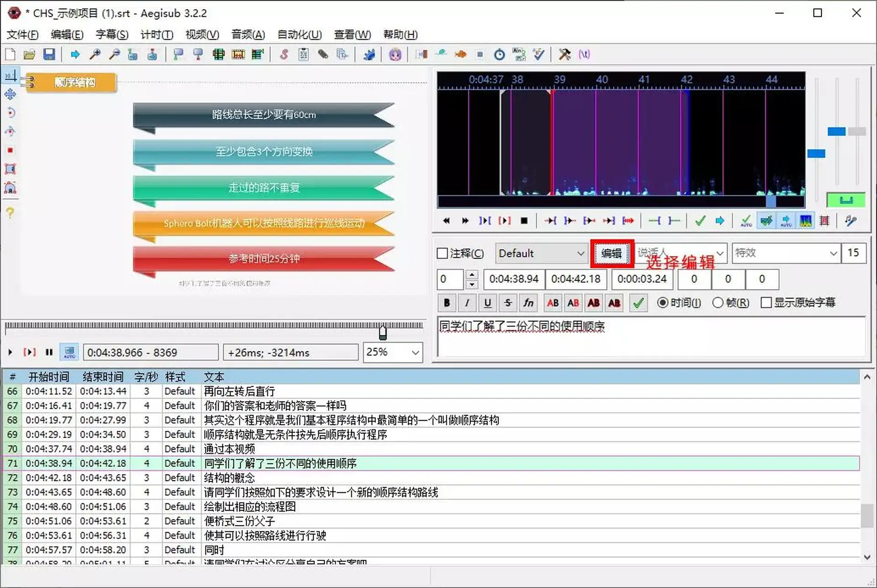Select the rectangle clip video tool
This screenshot has height=588, width=877.
click(x=10, y=169)
